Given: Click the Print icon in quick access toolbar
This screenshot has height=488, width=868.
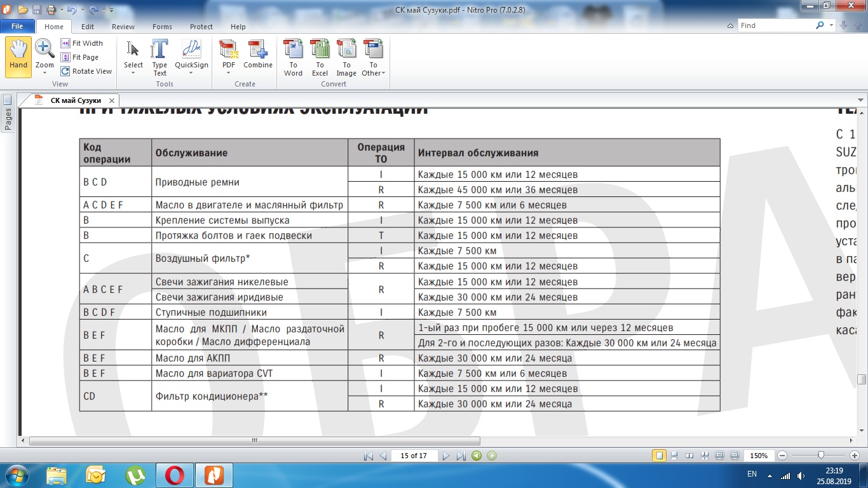Looking at the screenshot, I should 51,10.
